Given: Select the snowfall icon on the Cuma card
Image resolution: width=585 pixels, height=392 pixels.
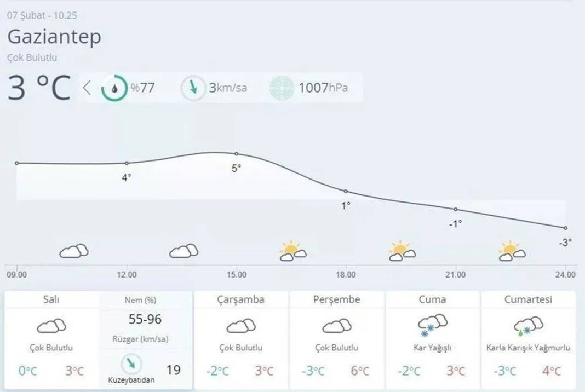Looking at the screenshot, I should (432, 325).
